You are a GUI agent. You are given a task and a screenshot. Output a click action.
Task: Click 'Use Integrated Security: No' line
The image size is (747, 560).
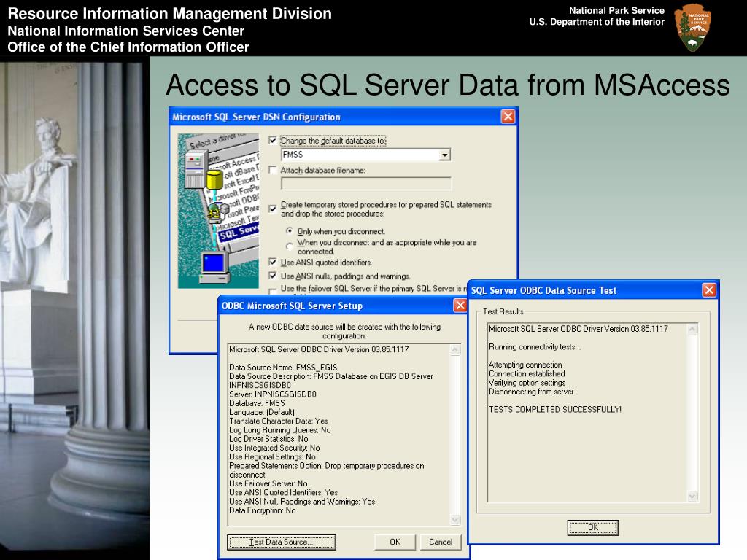click(274, 448)
